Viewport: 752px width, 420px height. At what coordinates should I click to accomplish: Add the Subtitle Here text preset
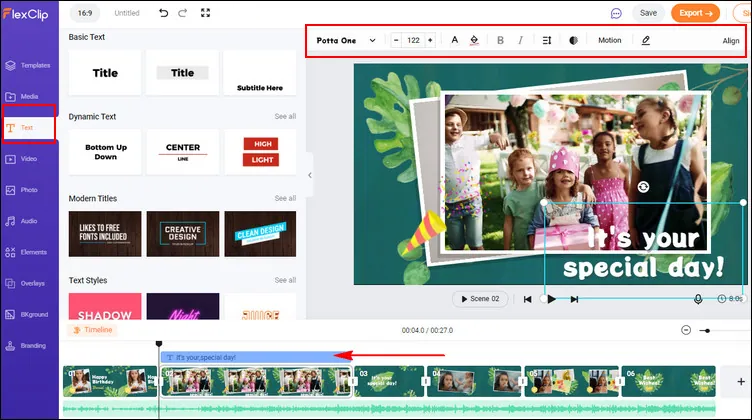click(x=260, y=73)
